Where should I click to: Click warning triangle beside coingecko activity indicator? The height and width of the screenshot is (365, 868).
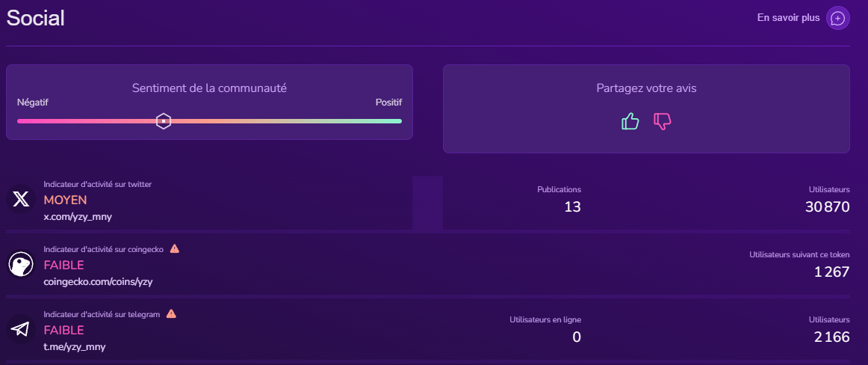click(x=174, y=249)
